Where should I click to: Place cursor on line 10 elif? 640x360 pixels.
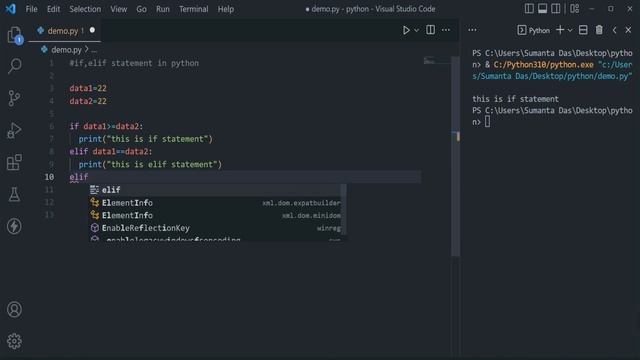pyautogui.click(x=79, y=177)
